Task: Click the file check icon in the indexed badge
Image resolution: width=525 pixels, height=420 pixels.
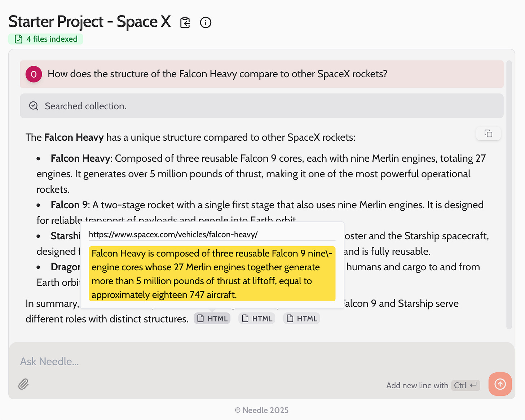Action: pyautogui.click(x=19, y=39)
